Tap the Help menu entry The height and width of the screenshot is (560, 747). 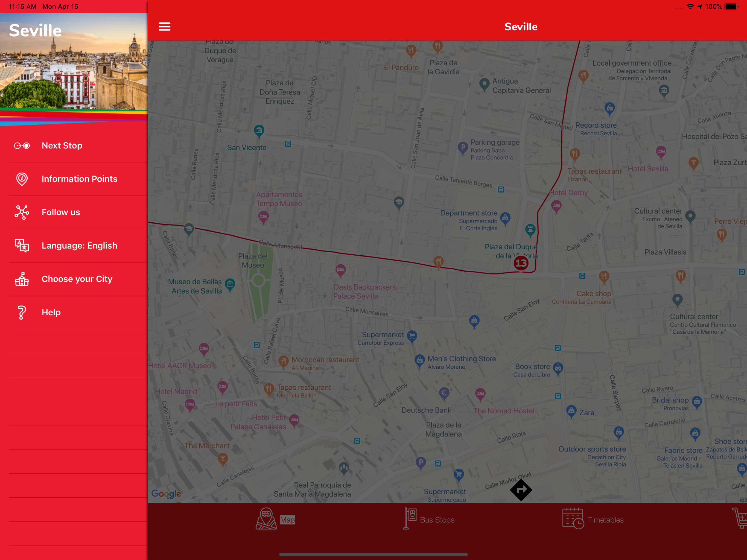click(x=51, y=313)
